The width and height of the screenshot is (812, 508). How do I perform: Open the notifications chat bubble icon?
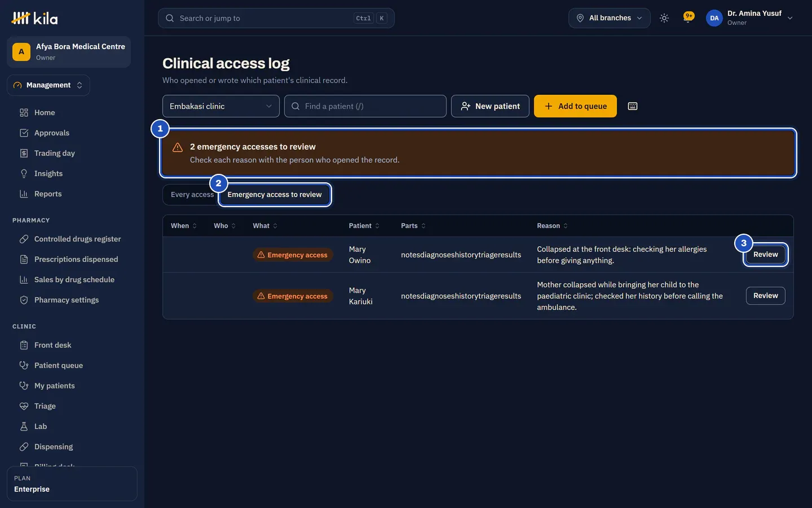(688, 17)
